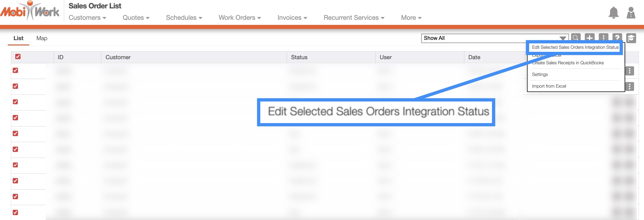The image size is (644, 220).
Task: Toggle the select-all checkbox in header
Action: tap(18, 56)
